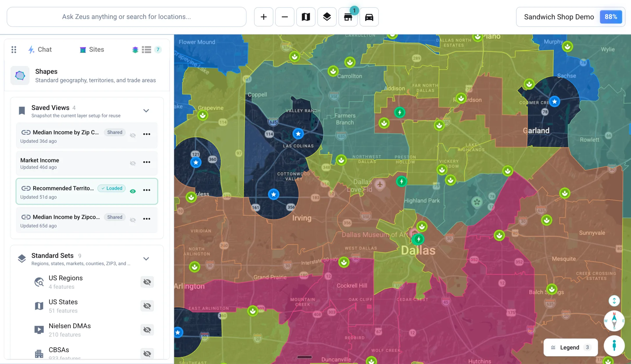Image resolution: width=631 pixels, height=364 pixels.
Task: Click the US States map icon
Action: (x=39, y=306)
